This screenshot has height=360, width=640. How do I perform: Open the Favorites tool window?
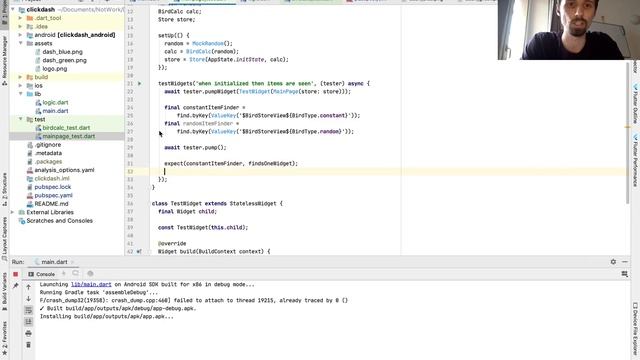click(x=4, y=338)
